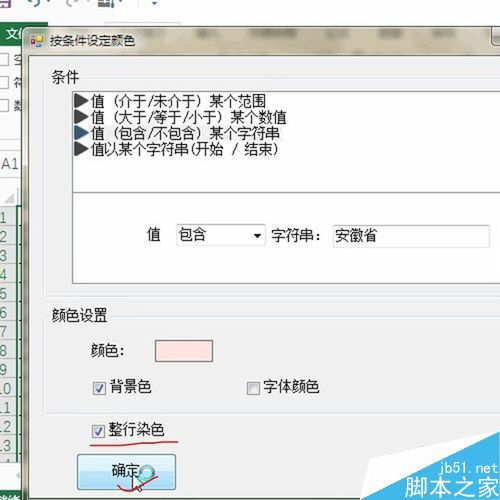This screenshot has height=500, width=500.
Task: Select condition 值（大于/等于/小于）某个数值
Action: [x=189, y=117]
